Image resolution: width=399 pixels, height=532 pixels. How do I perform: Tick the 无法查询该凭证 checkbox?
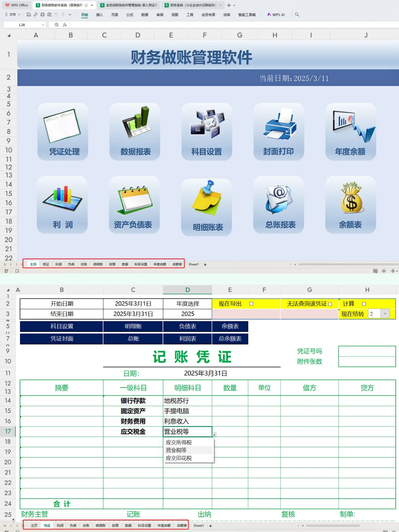pyautogui.click(x=330, y=304)
